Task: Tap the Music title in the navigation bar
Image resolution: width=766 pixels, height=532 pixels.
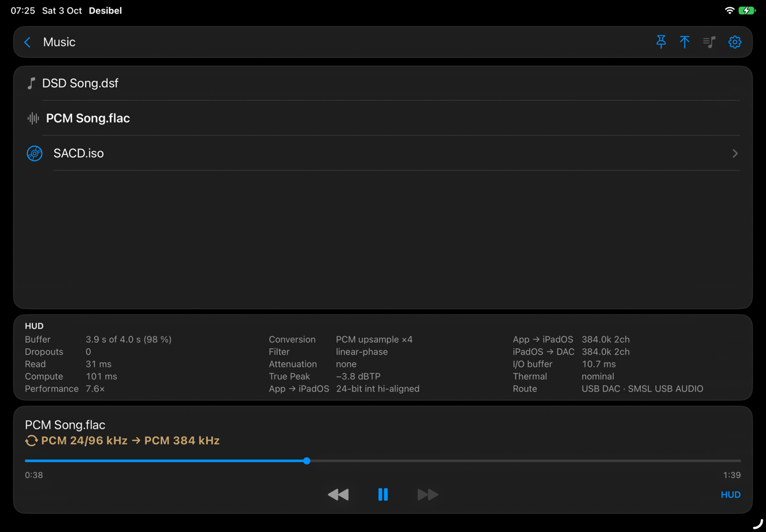Action: (x=59, y=42)
